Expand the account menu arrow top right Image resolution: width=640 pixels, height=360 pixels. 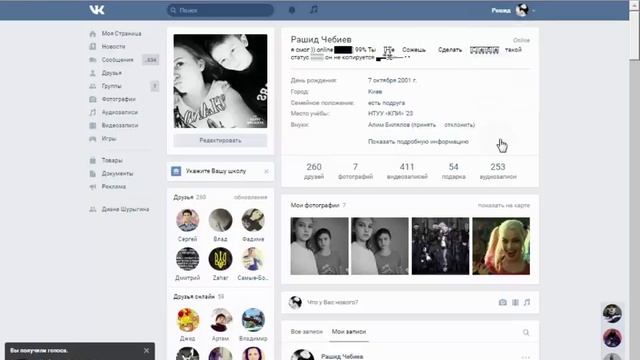pyautogui.click(x=533, y=11)
